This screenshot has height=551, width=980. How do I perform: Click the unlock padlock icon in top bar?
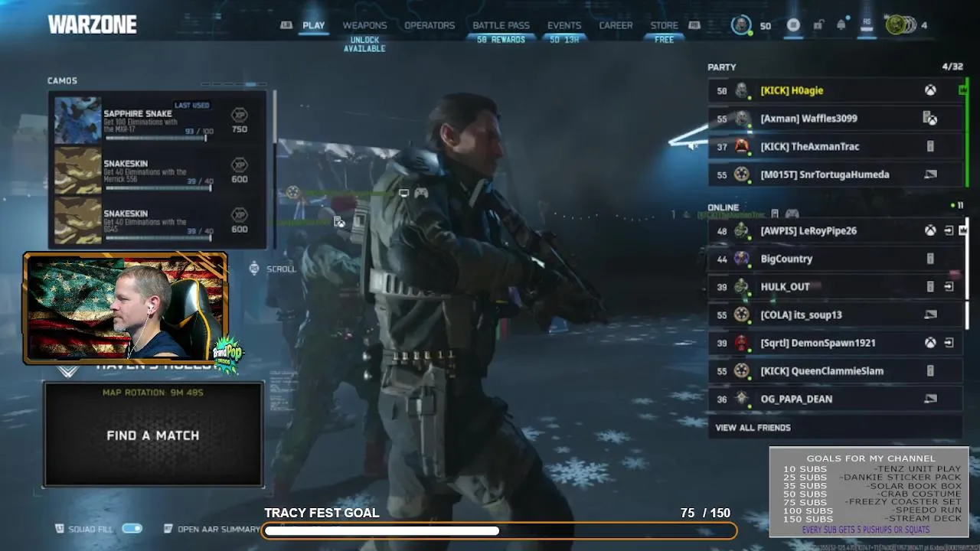tap(818, 25)
